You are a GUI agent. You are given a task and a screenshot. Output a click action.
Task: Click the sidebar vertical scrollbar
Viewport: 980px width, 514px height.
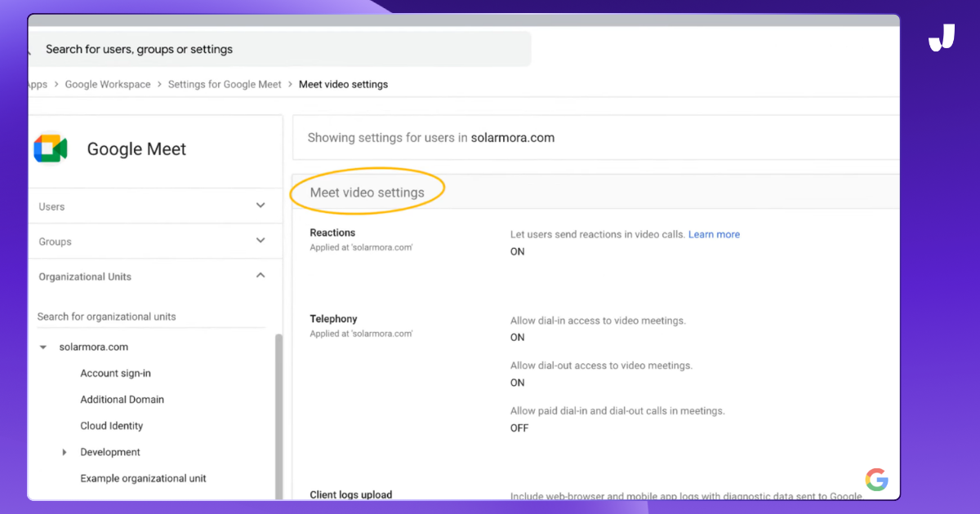coord(278,416)
